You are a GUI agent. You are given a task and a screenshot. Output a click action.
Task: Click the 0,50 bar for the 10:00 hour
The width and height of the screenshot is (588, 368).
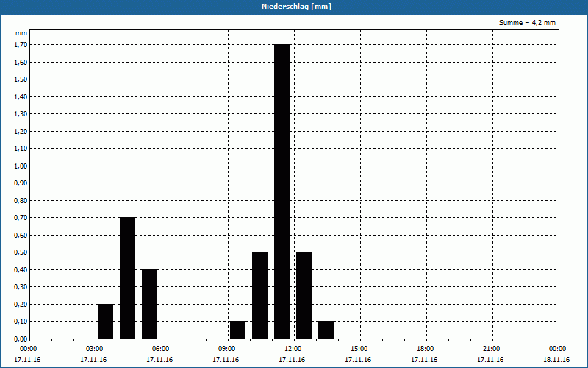click(260, 296)
